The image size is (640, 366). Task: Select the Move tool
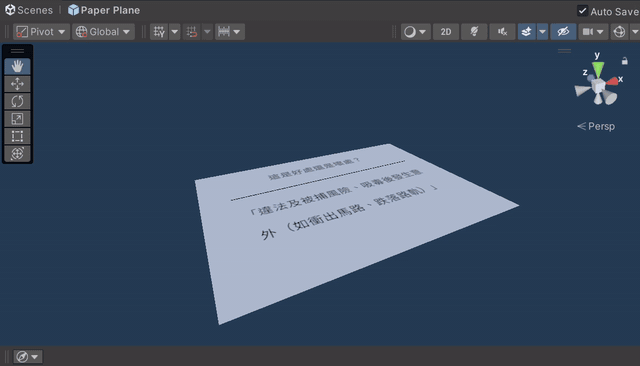click(x=17, y=84)
